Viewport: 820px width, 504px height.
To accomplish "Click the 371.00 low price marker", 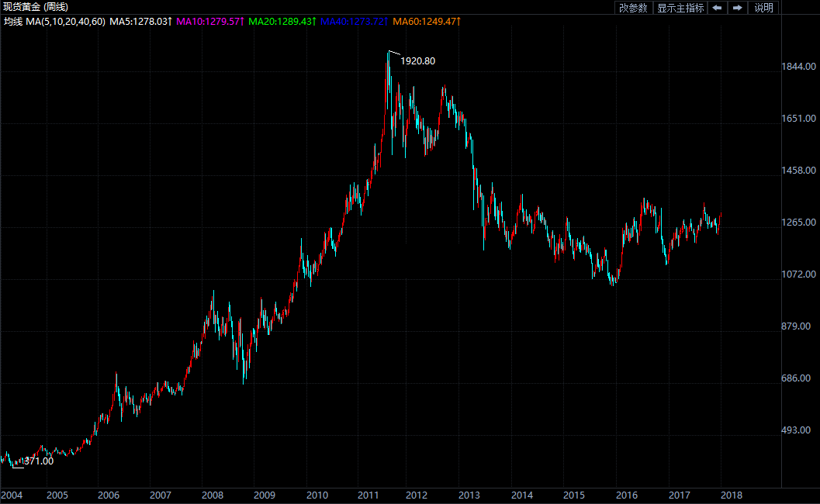I will click(x=39, y=461).
